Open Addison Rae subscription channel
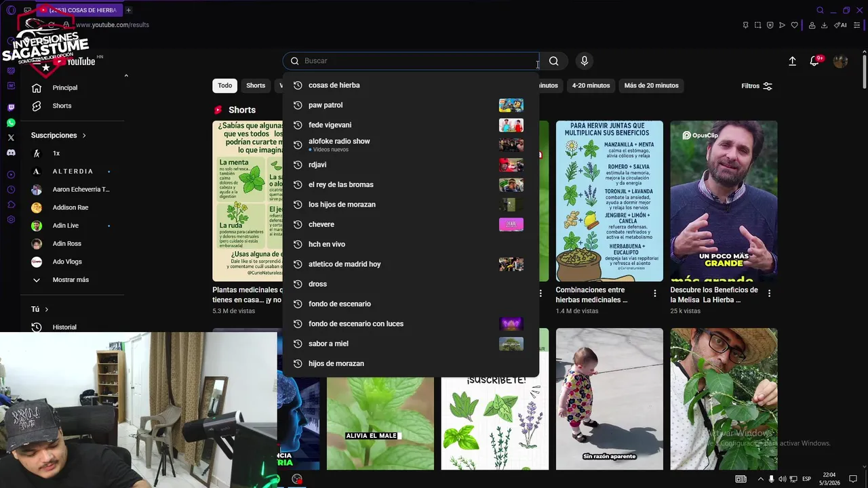 click(x=71, y=207)
